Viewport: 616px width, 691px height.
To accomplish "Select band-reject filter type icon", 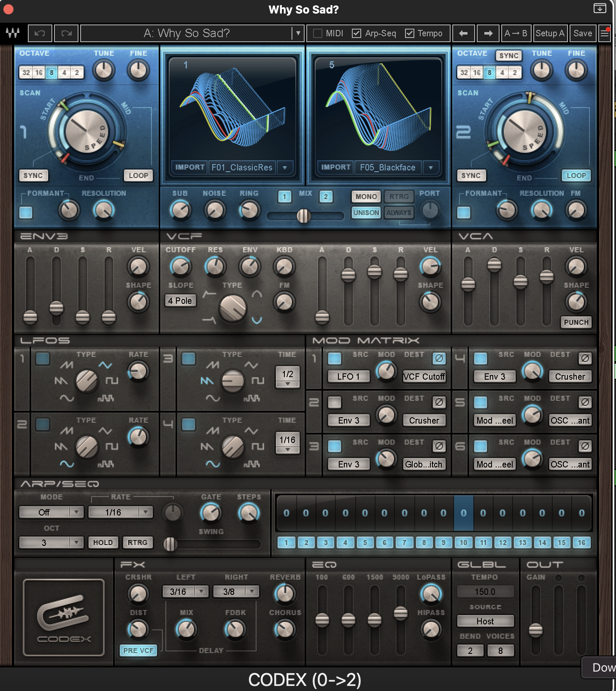I will [257, 321].
